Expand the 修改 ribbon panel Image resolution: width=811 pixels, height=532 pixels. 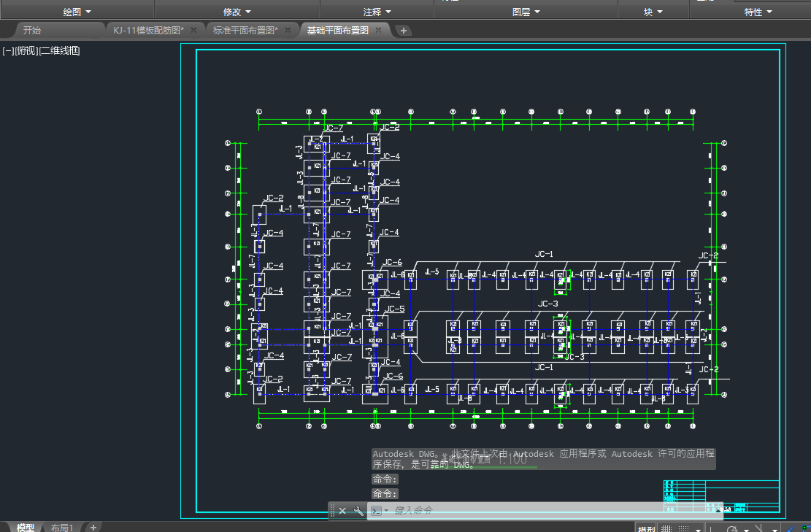click(237, 12)
